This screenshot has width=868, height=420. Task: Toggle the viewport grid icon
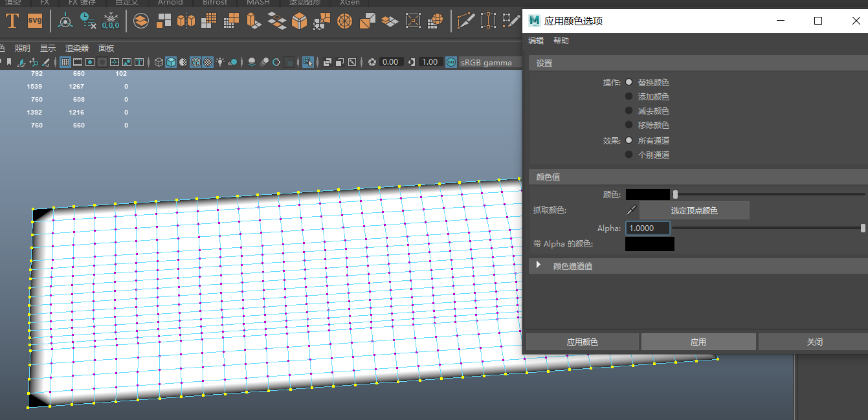click(65, 62)
